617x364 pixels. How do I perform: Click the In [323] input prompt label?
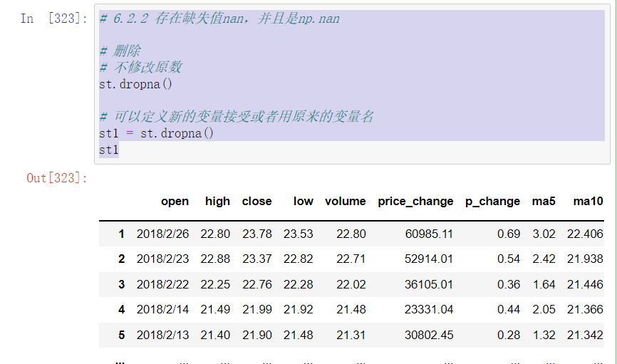pyautogui.click(x=54, y=19)
